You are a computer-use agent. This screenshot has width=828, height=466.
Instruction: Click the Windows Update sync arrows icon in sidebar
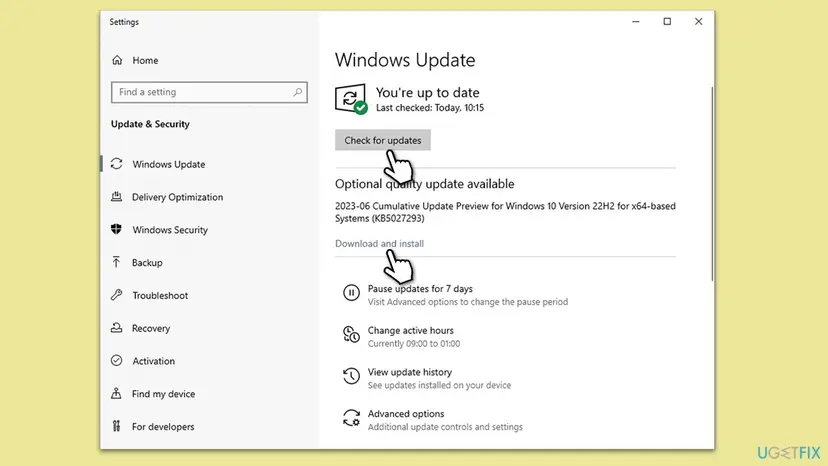click(x=117, y=164)
